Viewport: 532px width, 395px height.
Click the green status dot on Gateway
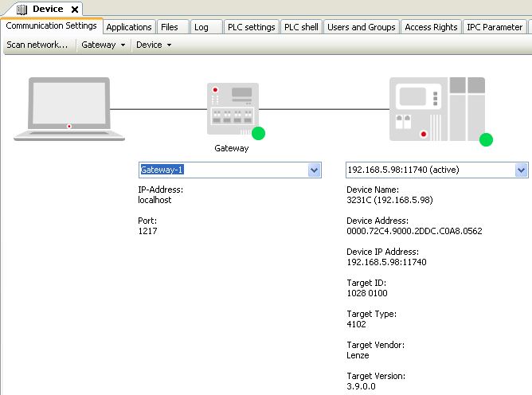[258, 133]
